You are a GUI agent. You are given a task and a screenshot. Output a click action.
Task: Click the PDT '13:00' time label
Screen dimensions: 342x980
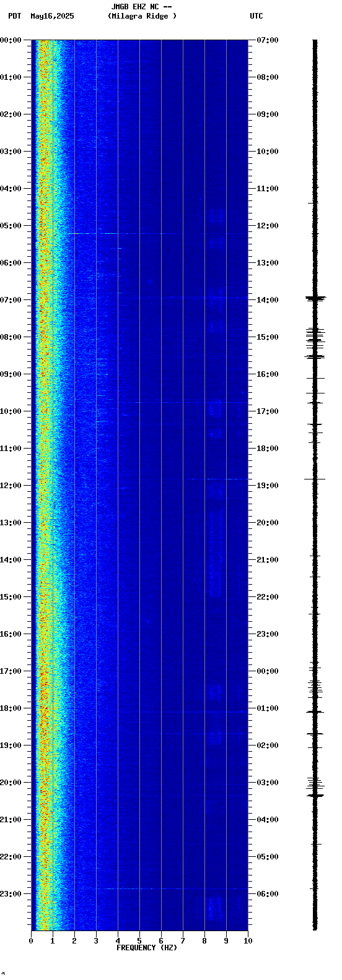11,523
